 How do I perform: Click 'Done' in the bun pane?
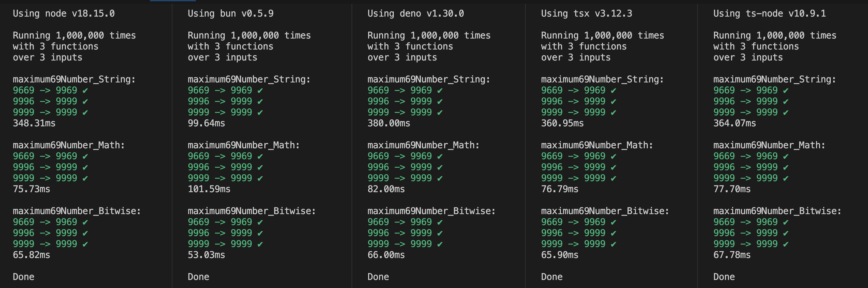point(199,277)
